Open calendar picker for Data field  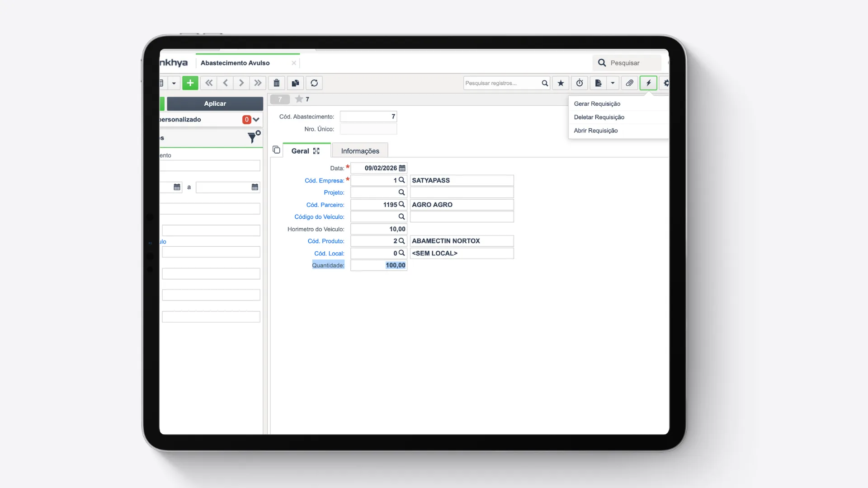pyautogui.click(x=402, y=168)
